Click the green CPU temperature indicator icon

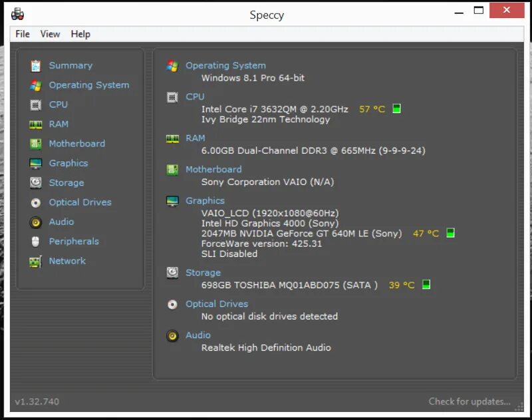click(396, 108)
